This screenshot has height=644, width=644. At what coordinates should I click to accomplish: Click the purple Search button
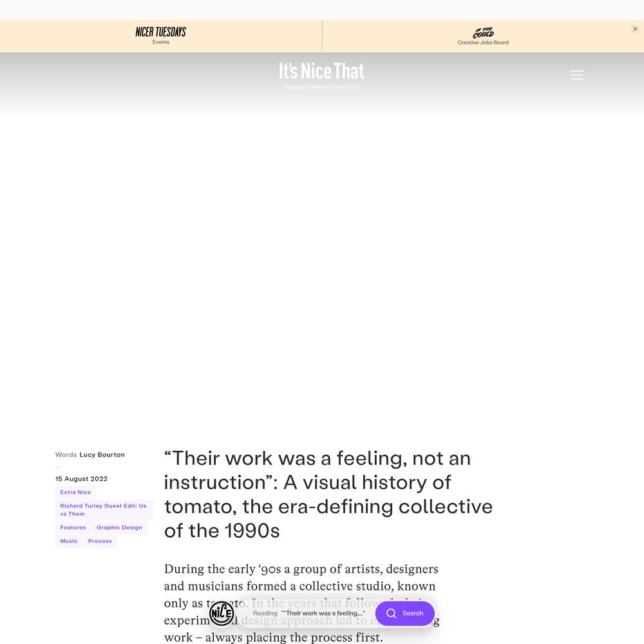tap(404, 613)
